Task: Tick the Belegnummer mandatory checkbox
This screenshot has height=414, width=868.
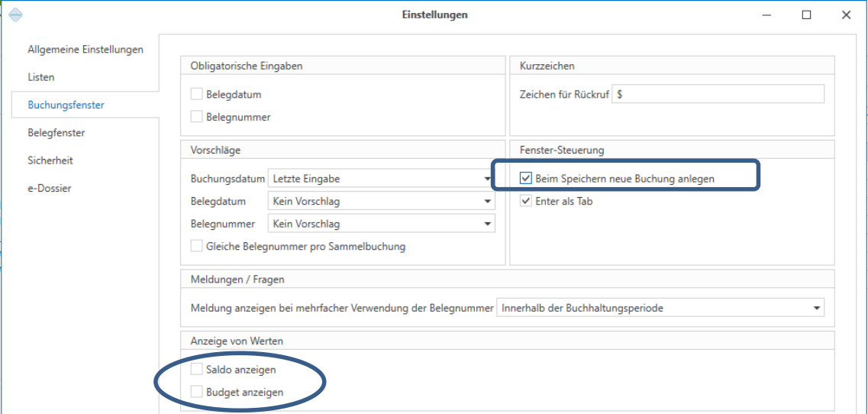Action: [x=196, y=117]
